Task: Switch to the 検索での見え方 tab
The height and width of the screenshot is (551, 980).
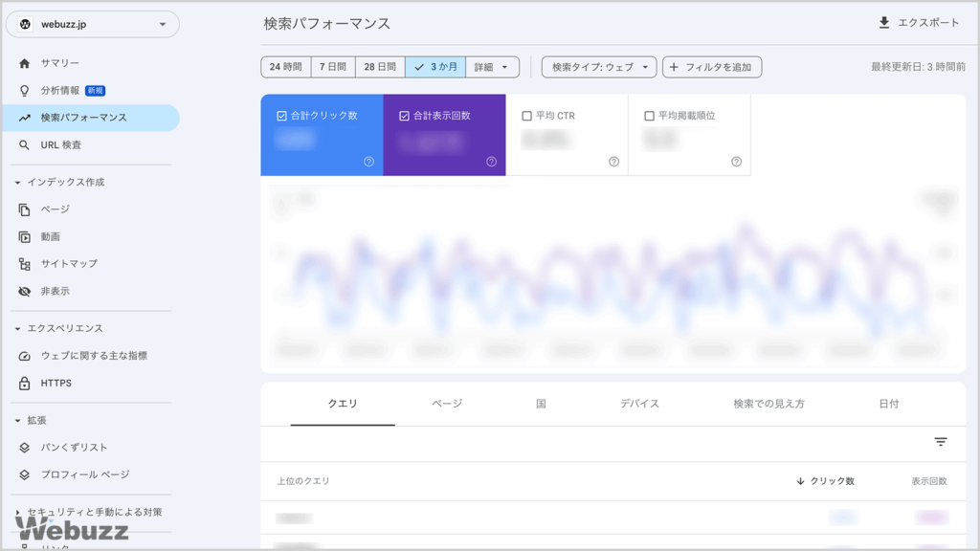Action: click(768, 404)
